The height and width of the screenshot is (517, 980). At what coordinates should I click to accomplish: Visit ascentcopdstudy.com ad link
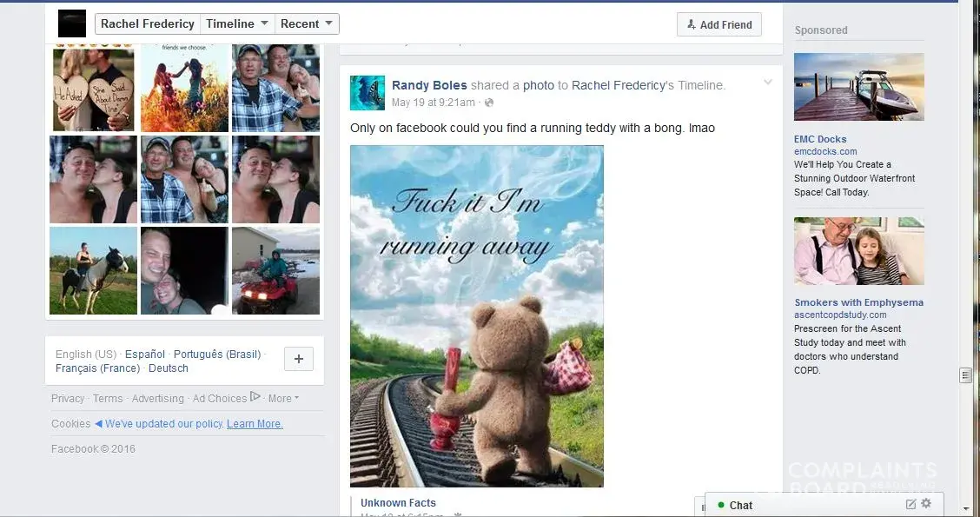coord(840,315)
